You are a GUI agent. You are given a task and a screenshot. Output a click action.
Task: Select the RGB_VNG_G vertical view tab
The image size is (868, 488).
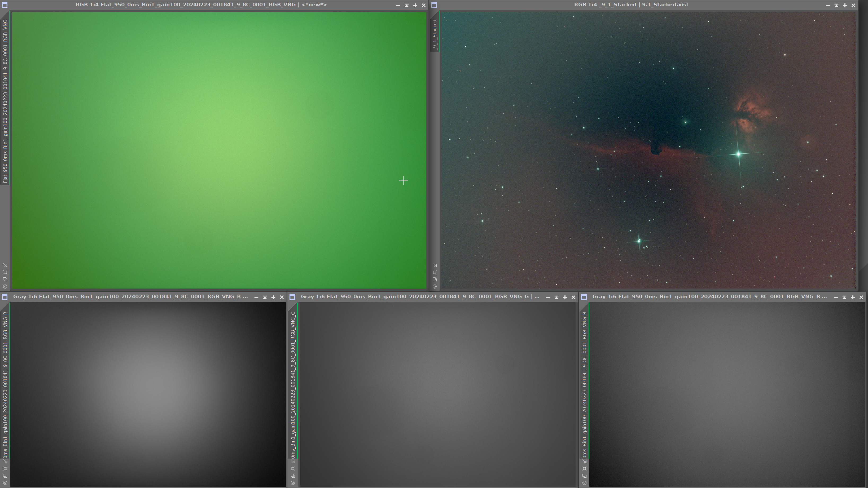293,380
